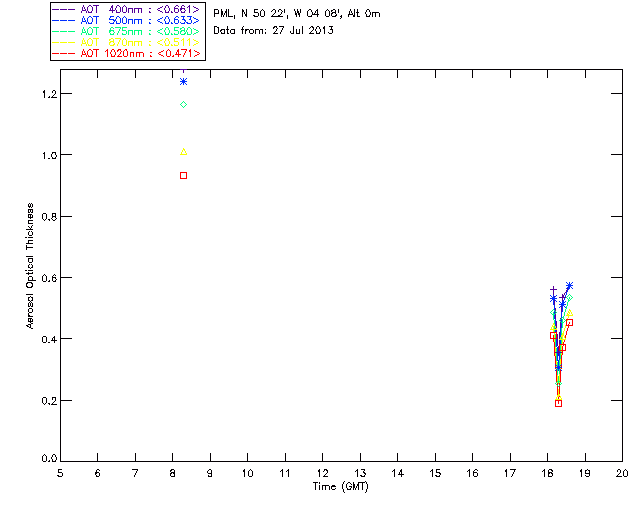Select the red square marker near 0.93
The width and height of the screenshot is (640, 512).
(183, 175)
